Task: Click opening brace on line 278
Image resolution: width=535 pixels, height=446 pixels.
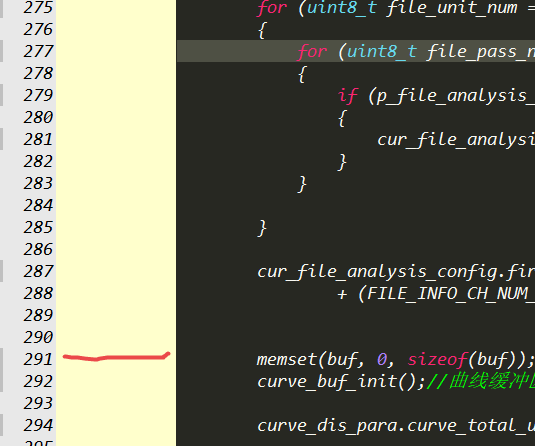Action: (302, 74)
